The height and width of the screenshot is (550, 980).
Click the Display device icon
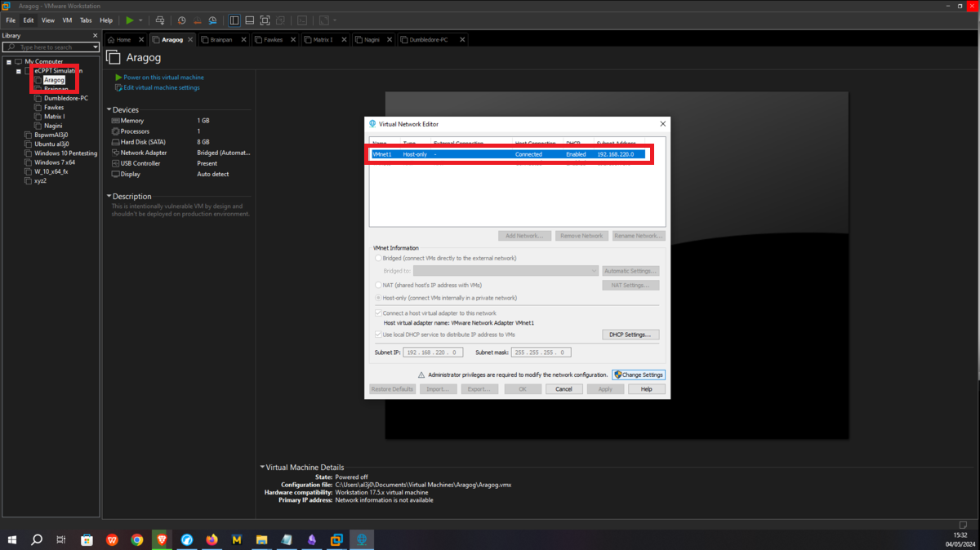pos(115,174)
